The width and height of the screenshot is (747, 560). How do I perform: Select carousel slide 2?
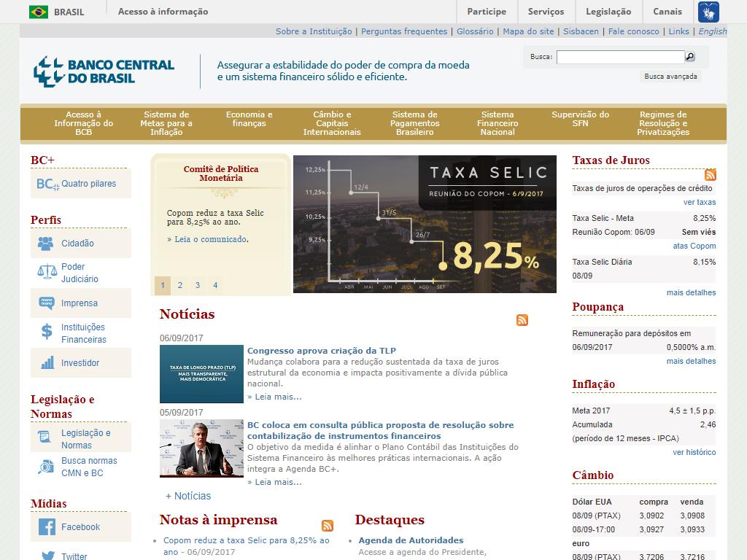(180, 285)
